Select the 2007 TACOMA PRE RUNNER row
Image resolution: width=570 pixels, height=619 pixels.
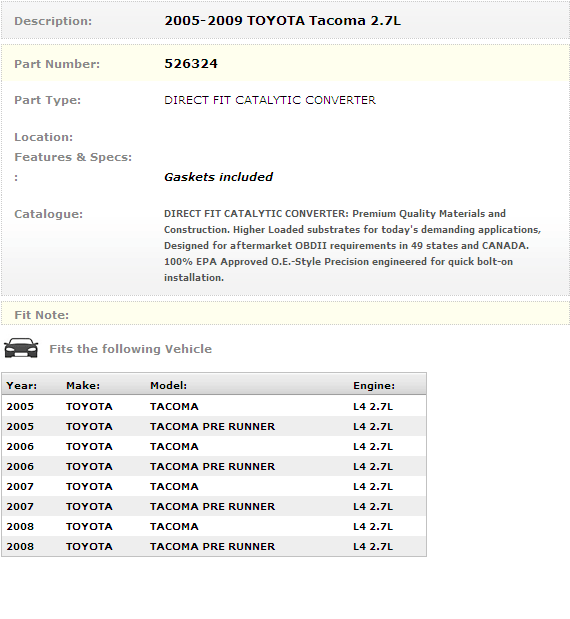click(214, 506)
